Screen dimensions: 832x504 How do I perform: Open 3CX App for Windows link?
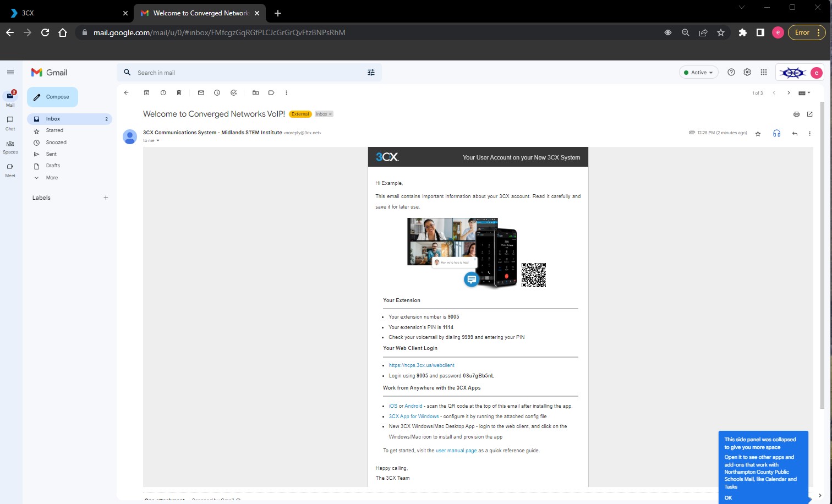point(414,417)
